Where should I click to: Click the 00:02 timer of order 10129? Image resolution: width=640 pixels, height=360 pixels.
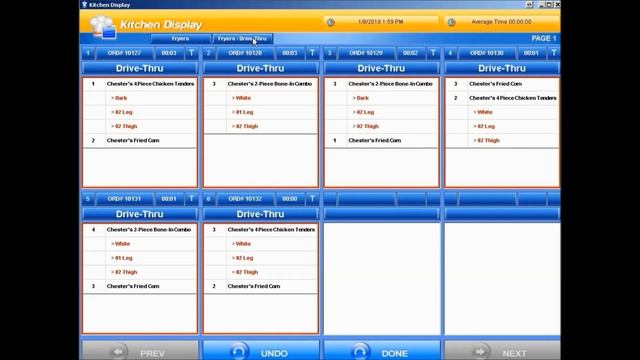click(411, 53)
